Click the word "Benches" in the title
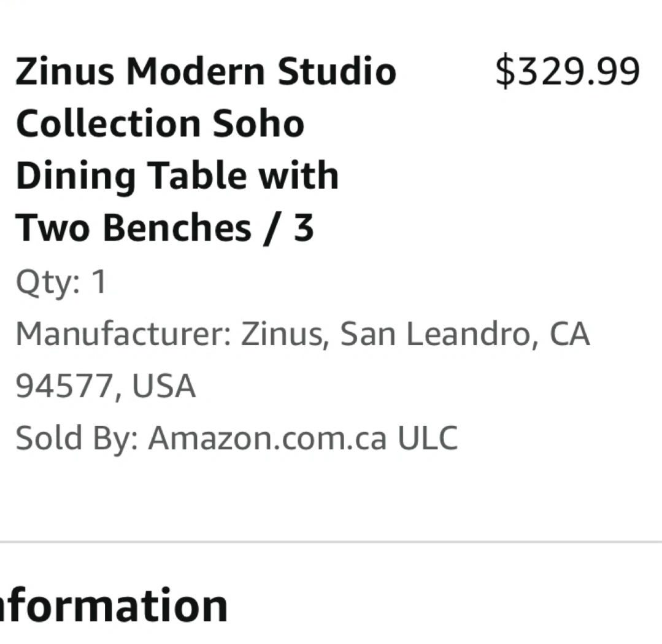Screen dimensions: 662x644 [178, 228]
